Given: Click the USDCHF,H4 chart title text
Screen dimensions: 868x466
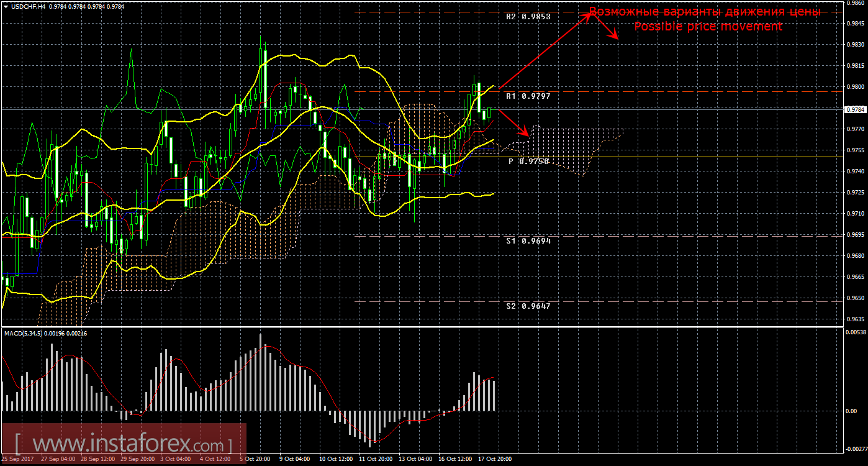Looking at the screenshot, I should [x=29, y=7].
